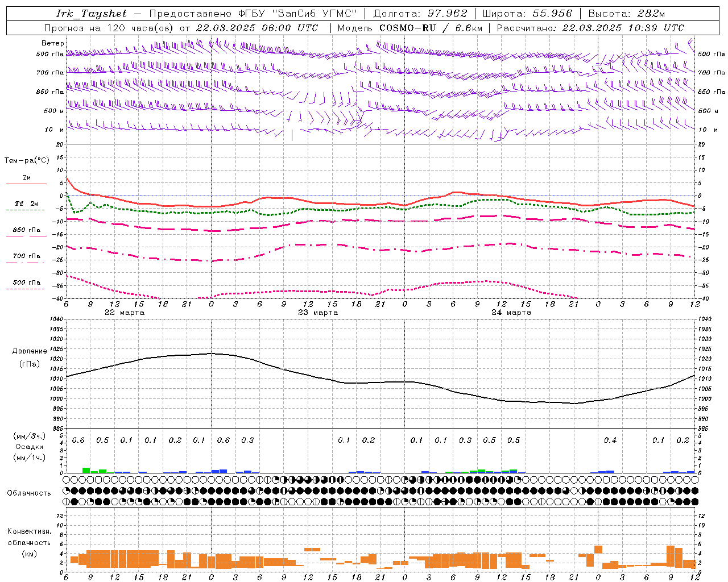
Task: Click the (мм/3ч.) precipitation unit label
Action: (x=30, y=436)
